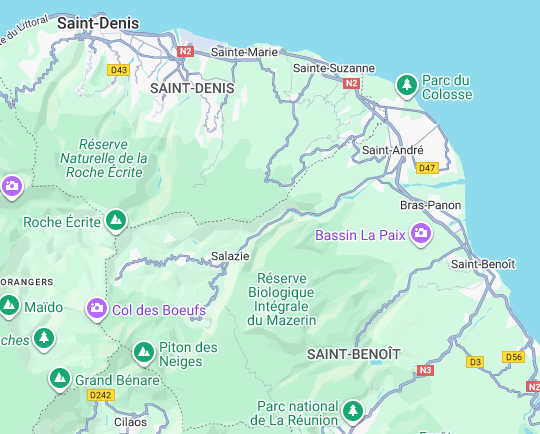Click the Cilaos town label

point(131,422)
